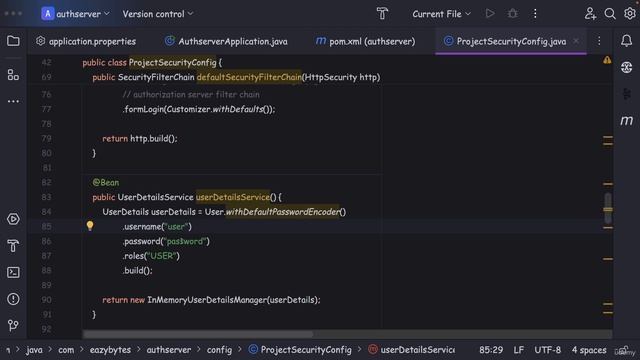This screenshot has width=640, height=360.
Task: Change the 4 spaces indent setting
Action: point(589,350)
